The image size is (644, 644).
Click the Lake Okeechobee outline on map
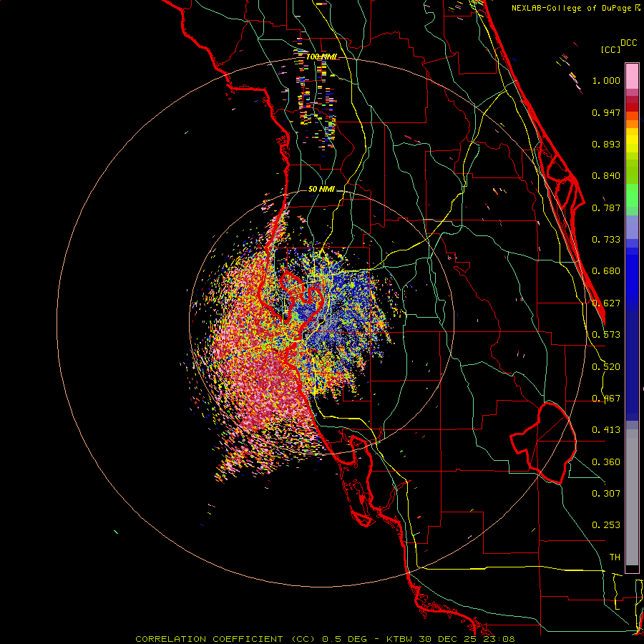(543, 443)
